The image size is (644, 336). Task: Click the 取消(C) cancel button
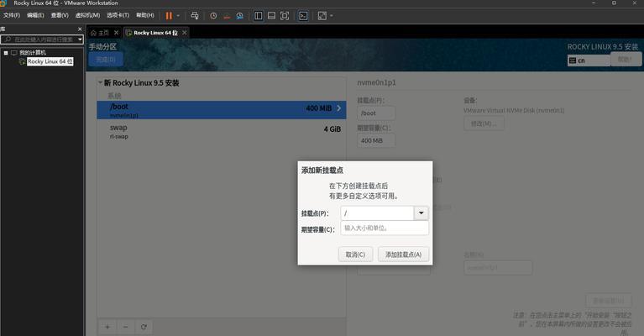click(355, 255)
